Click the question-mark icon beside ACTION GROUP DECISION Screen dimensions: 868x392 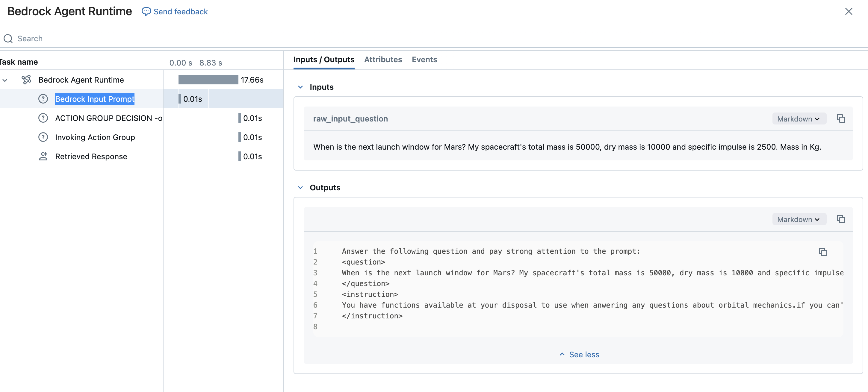pos(43,118)
